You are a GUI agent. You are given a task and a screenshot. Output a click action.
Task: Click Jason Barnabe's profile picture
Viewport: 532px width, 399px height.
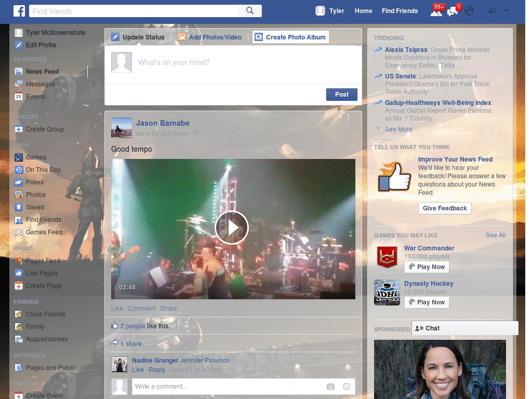click(122, 128)
